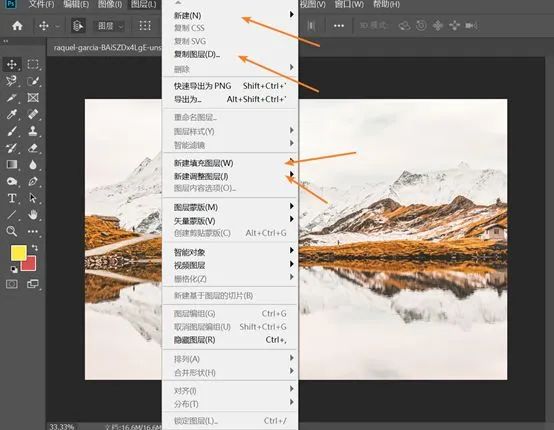This screenshot has width=554, height=430.
Task: Click the 3D roll camera icon
Action: point(421,25)
